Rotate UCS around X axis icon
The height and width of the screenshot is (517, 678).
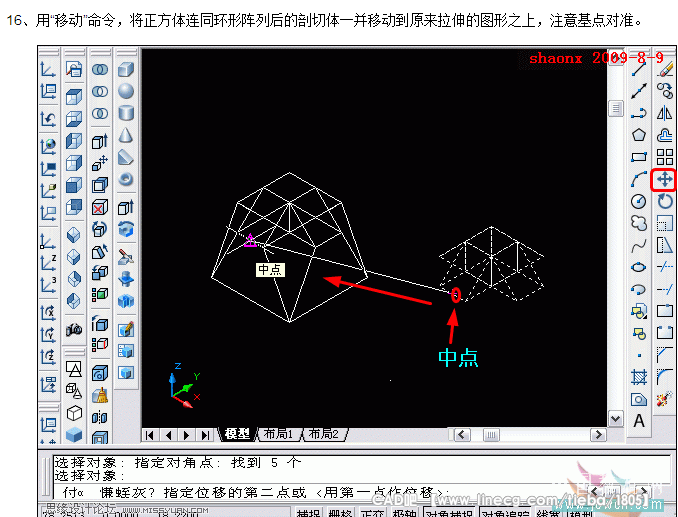[48, 312]
